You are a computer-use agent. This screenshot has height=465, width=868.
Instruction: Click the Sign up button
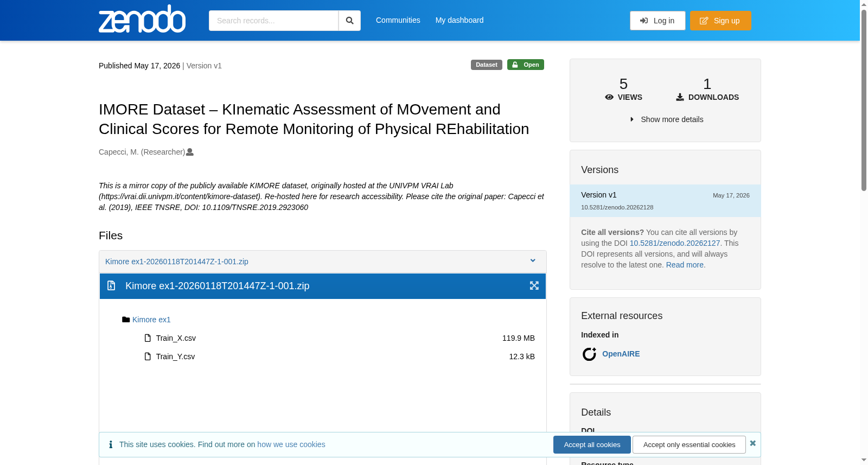(720, 21)
